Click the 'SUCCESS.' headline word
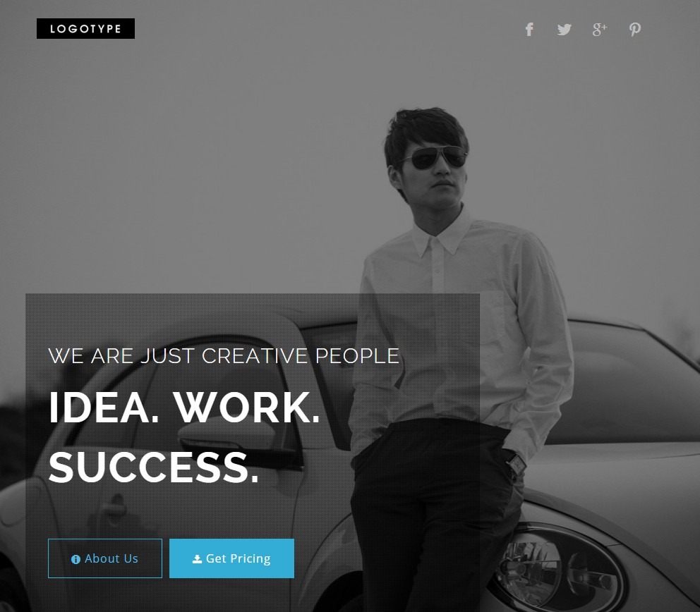The height and width of the screenshot is (612, 700). [x=154, y=467]
